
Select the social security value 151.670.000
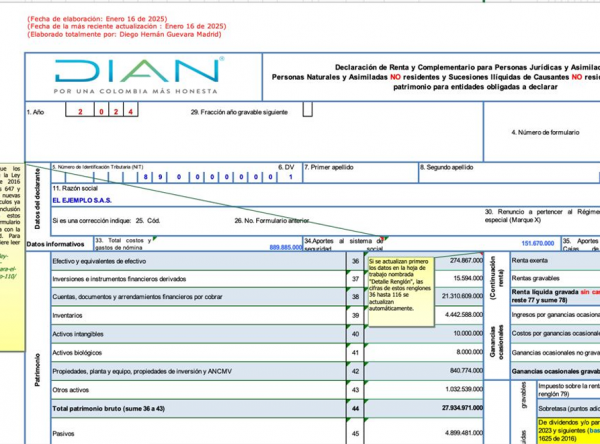click(538, 243)
